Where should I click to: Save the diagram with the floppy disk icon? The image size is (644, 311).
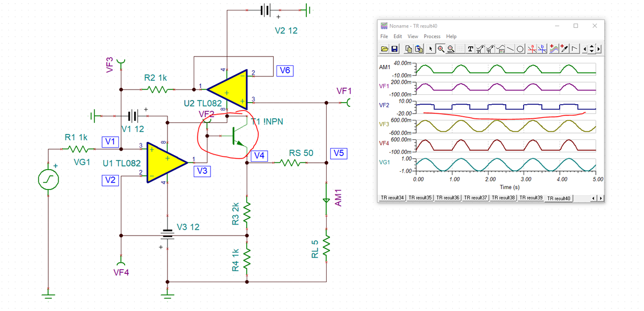395,49
